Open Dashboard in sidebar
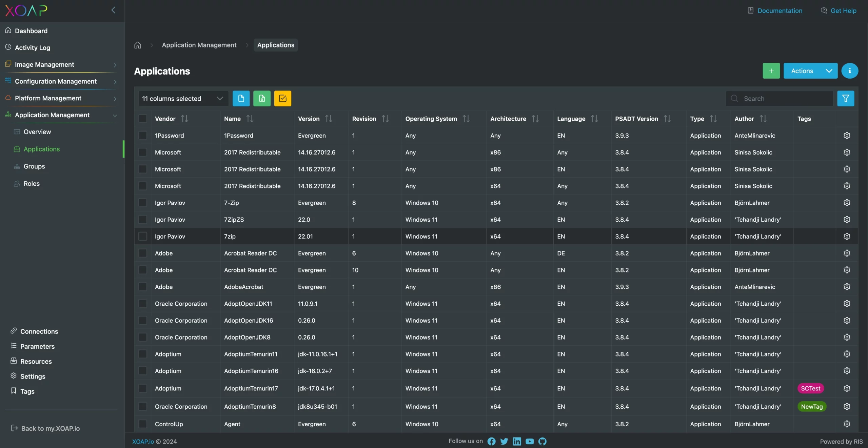This screenshot has width=868, height=448. 31,31
